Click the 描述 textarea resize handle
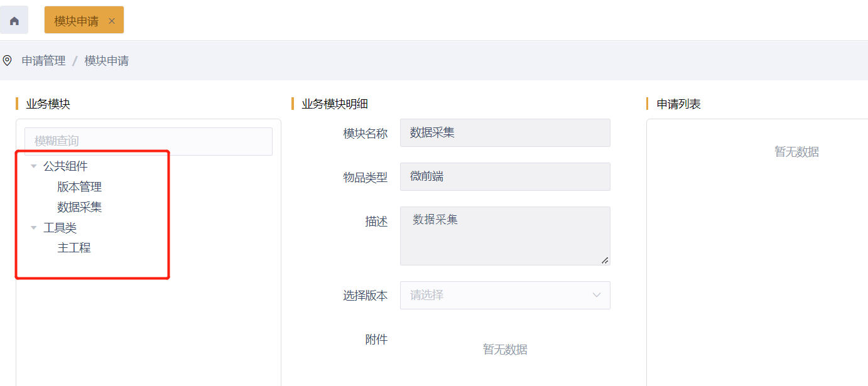868x386 pixels. click(x=605, y=260)
